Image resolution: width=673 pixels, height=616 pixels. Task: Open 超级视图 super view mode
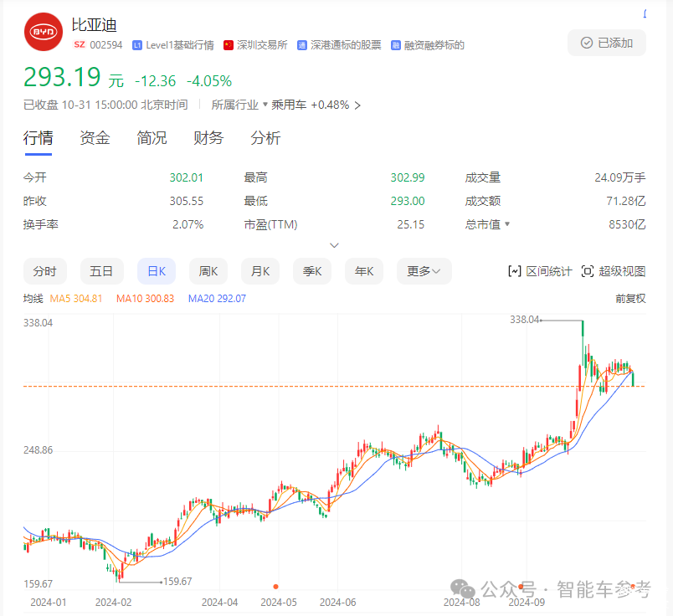pos(614,271)
